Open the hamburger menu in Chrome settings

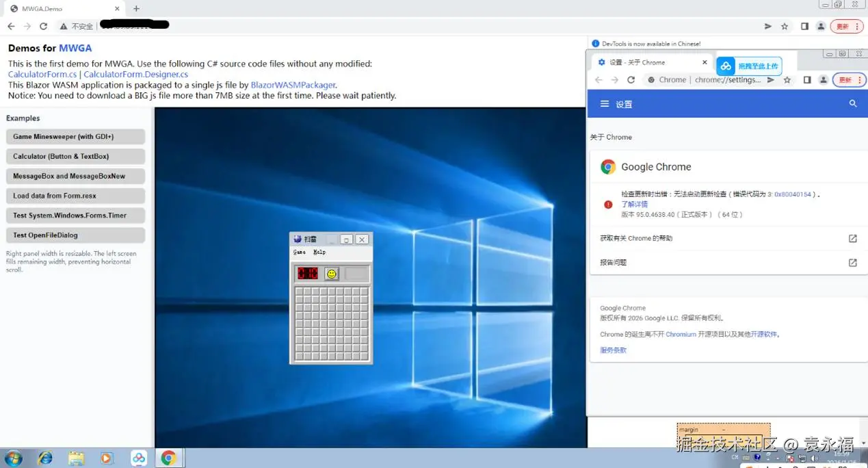point(605,104)
